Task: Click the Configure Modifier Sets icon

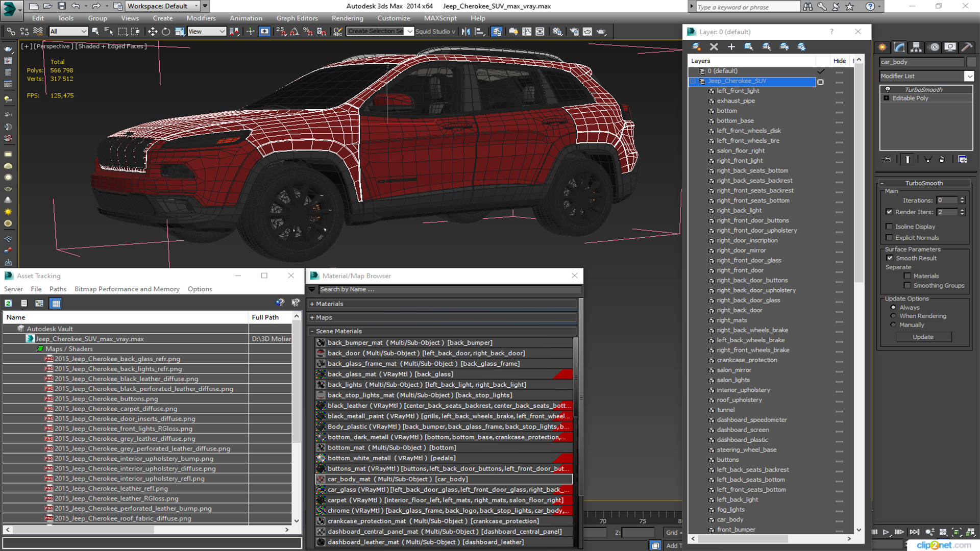Action: pyautogui.click(x=963, y=160)
